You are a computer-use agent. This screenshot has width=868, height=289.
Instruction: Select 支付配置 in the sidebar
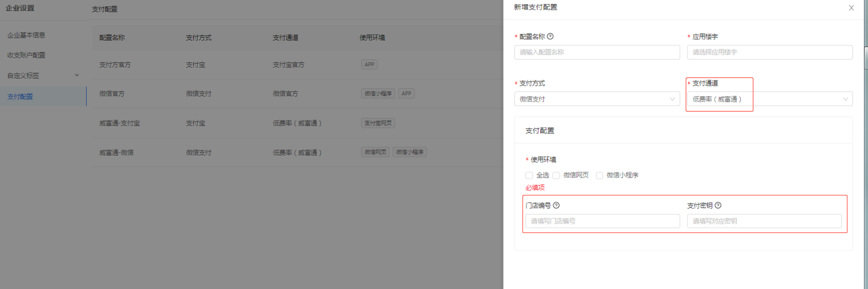tap(20, 97)
